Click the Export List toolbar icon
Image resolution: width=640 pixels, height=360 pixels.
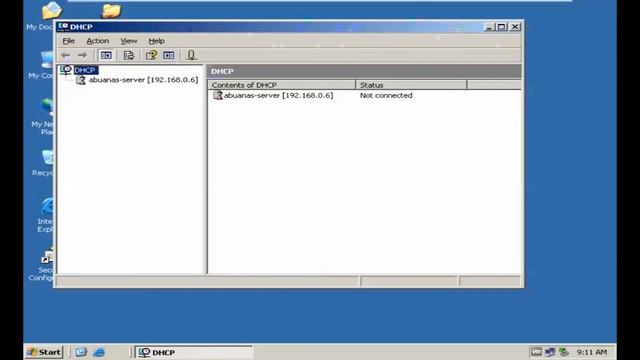tap(129, 55)
